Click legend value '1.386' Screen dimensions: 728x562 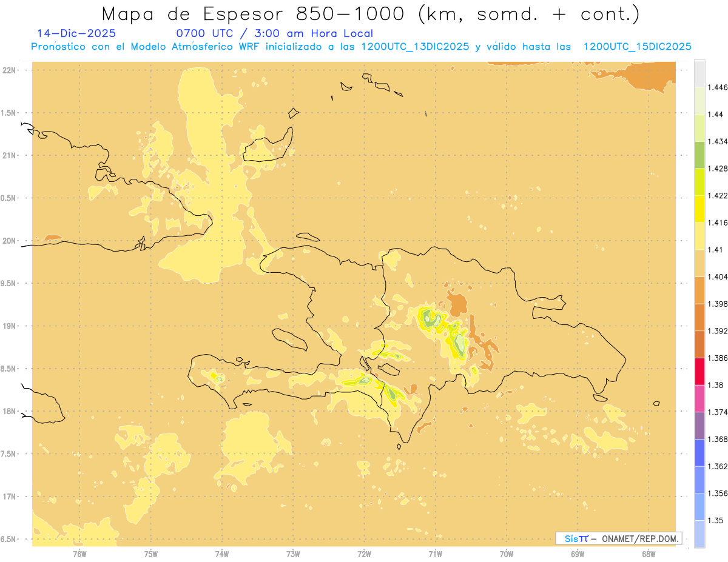point(717,358)
